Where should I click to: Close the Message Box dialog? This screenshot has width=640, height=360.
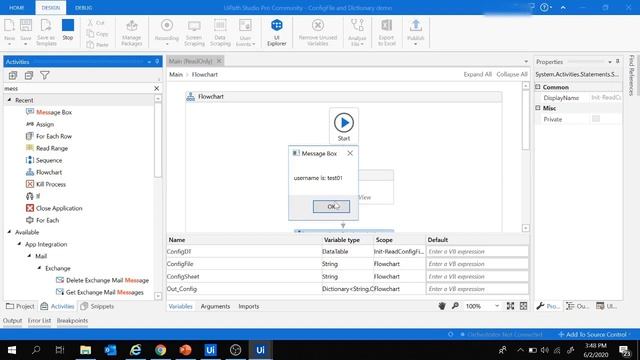350,153
